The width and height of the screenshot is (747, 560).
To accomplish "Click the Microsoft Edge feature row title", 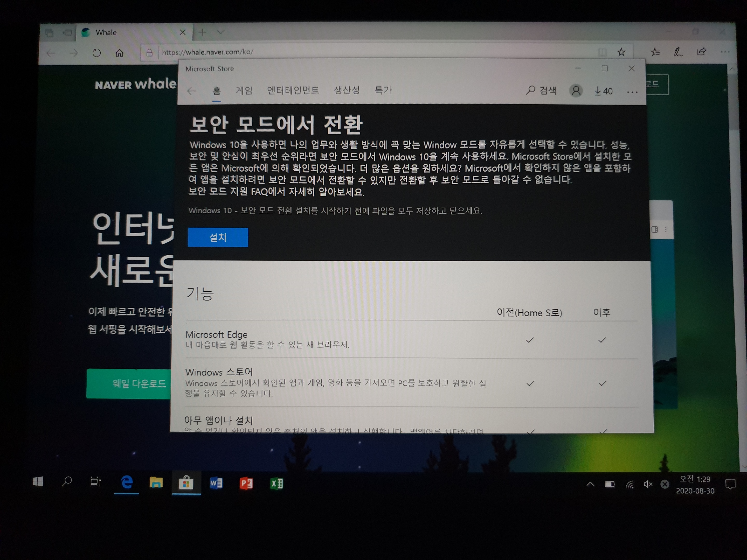I will click(x=217, y=334).
